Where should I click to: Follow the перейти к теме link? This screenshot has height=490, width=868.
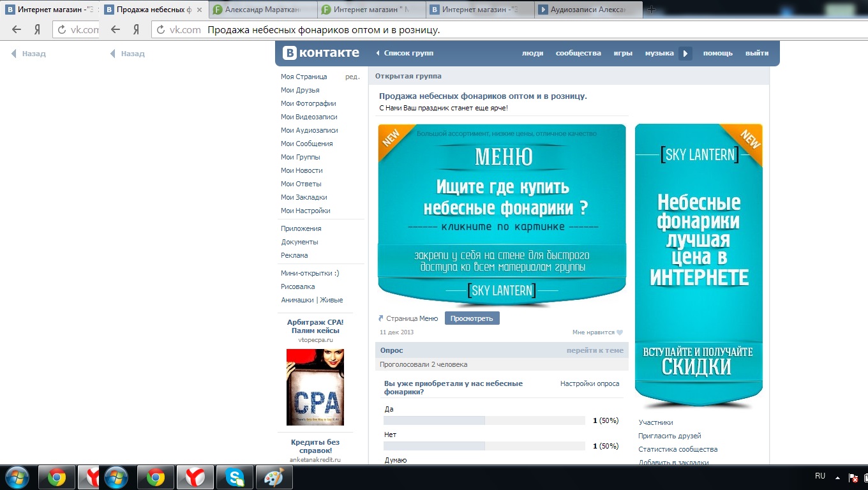(595, 350)
